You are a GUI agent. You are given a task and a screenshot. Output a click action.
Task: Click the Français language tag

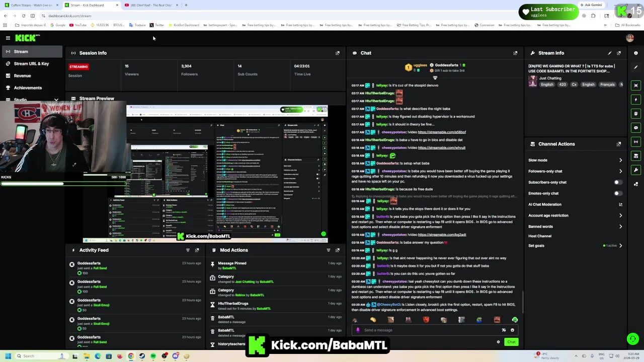point(607,84)
